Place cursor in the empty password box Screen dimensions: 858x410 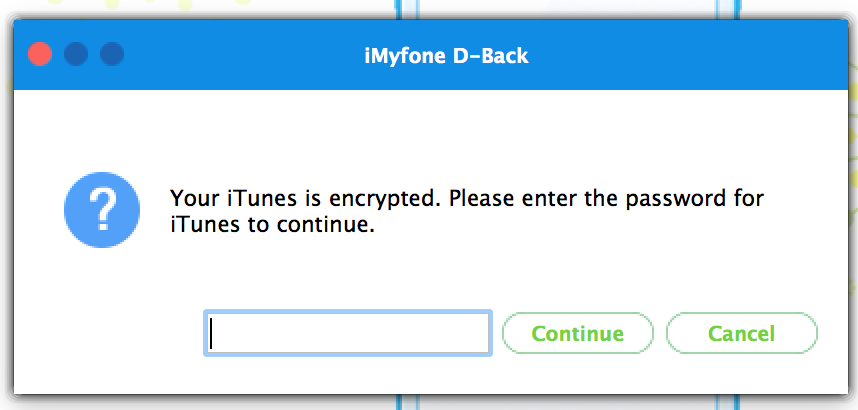347,334
